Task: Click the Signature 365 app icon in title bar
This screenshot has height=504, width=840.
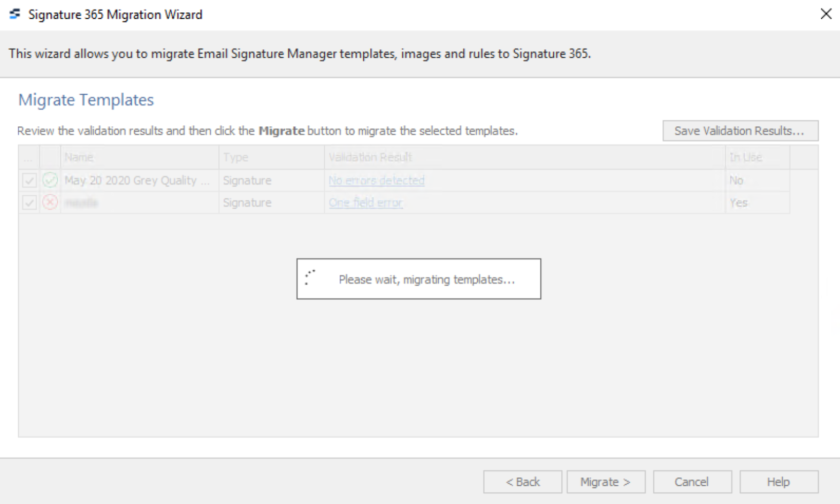Action: tap(15, 14)
